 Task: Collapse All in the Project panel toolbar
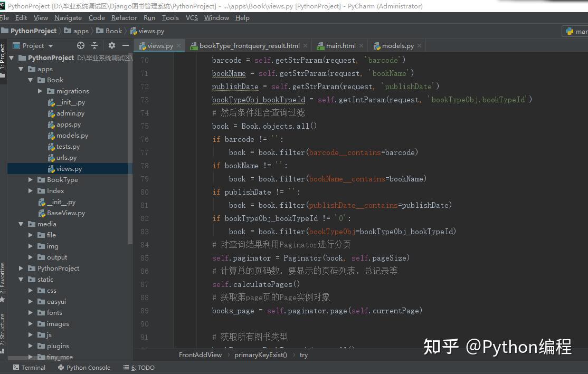coord(94,45)
